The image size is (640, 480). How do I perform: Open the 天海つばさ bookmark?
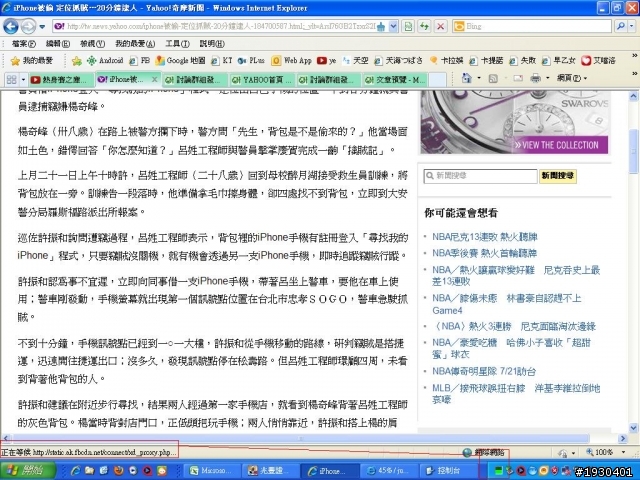coord(398,61)
